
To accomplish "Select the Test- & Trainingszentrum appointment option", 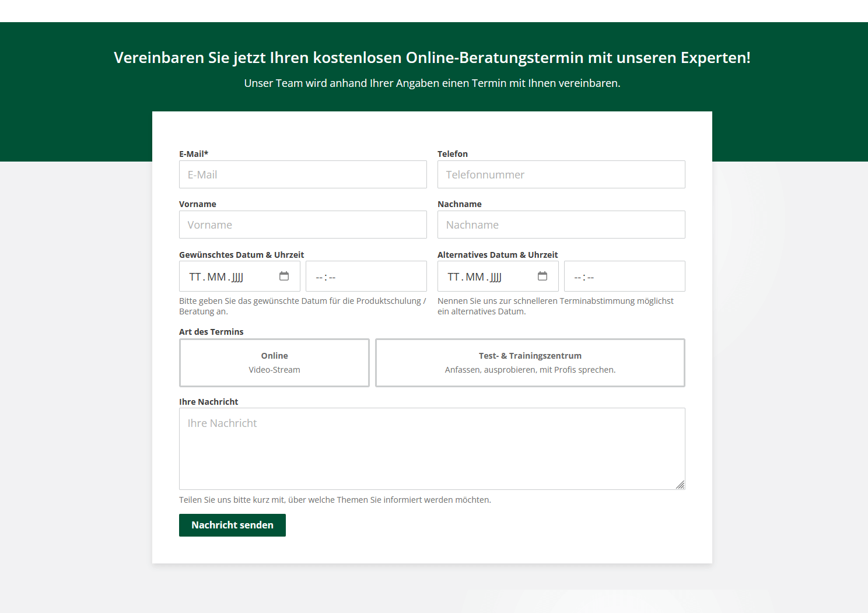I will pyautogui.click(x=530, y=362).
